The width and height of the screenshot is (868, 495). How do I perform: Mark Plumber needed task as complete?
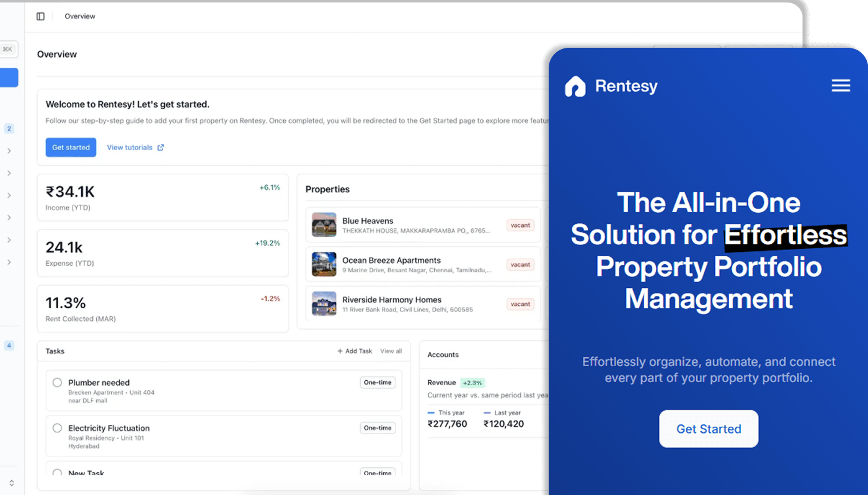point(57,383)
